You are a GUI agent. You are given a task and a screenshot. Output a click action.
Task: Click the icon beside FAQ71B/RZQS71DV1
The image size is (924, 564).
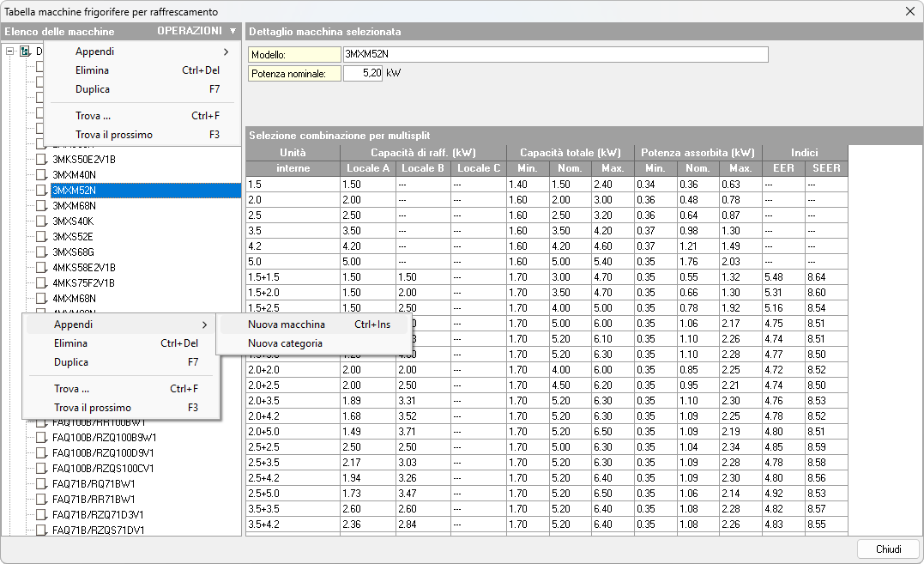pos(40,531)
